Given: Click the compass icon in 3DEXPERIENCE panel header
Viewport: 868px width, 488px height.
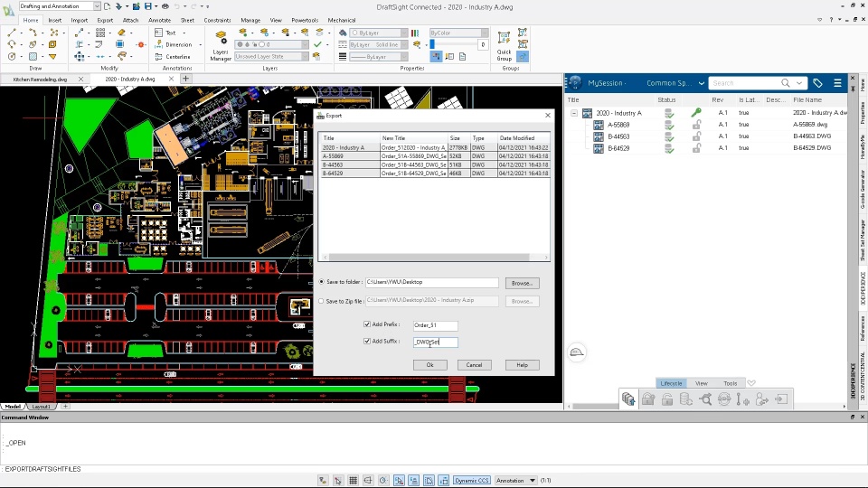Looking at the screenshot, I should (575, 83).
